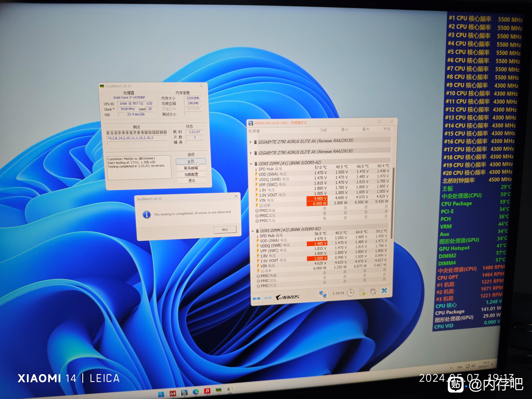Viewport: 532px width, 399px height.
Task: Open the red AMD-arrow taskbar icon
Action: click(207, 391)
